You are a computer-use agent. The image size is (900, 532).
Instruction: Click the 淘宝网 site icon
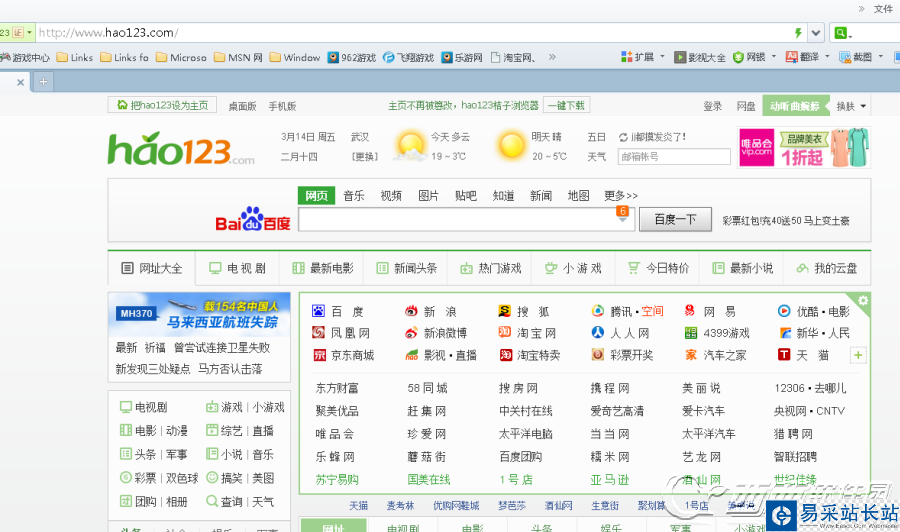(505, 332)
